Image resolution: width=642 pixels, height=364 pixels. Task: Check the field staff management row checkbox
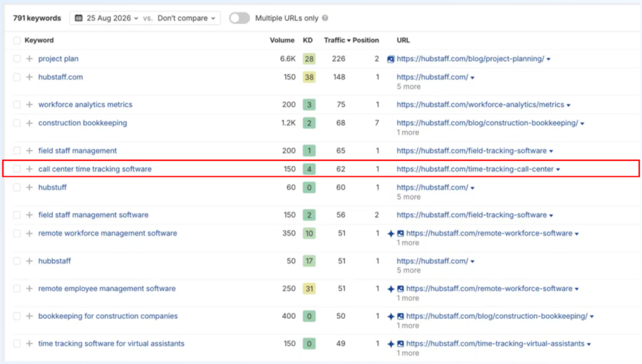pyautogui.click(x=17, y=151)
